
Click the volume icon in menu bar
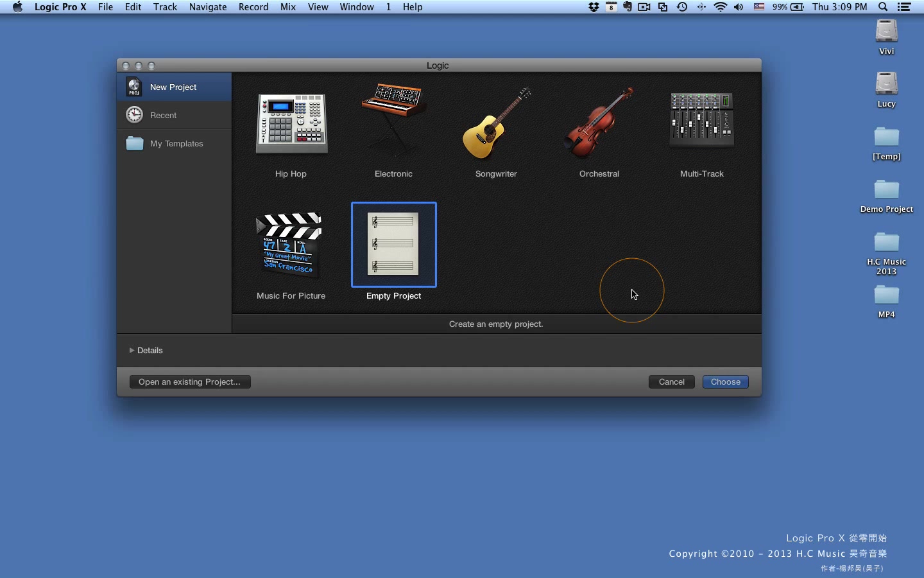point(738,7)
